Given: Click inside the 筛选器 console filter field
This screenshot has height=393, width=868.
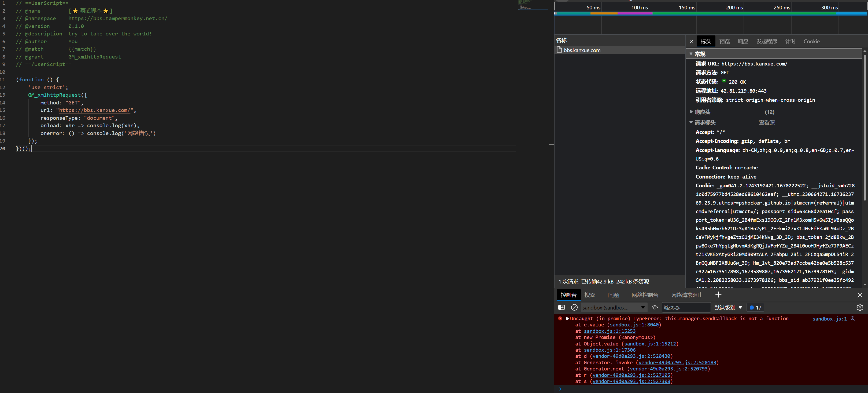Looking at the screenshot, I should tap(686, 307).
